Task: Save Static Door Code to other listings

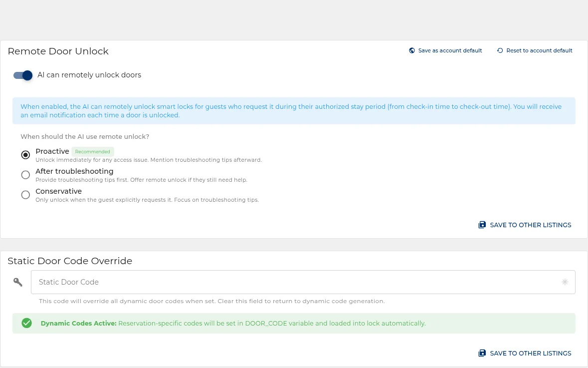Action: coord(525,354)
